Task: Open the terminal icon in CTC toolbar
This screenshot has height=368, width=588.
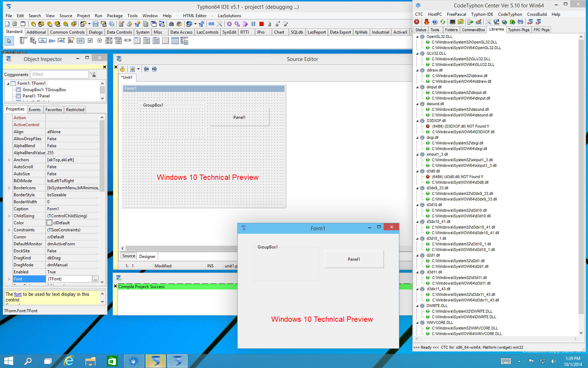Action: pyautogui.click(x=453, y=22)
